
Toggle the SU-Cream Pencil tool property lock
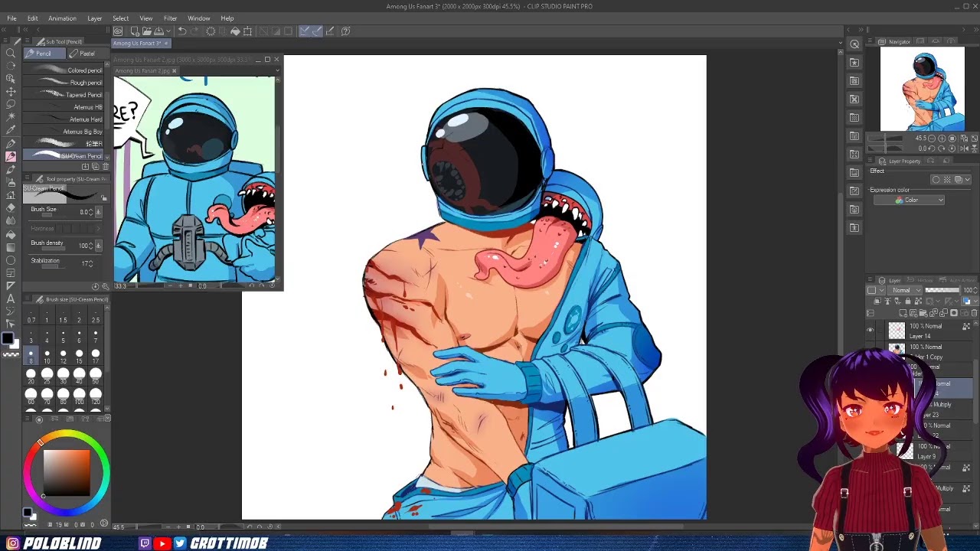tap(104, 197)
